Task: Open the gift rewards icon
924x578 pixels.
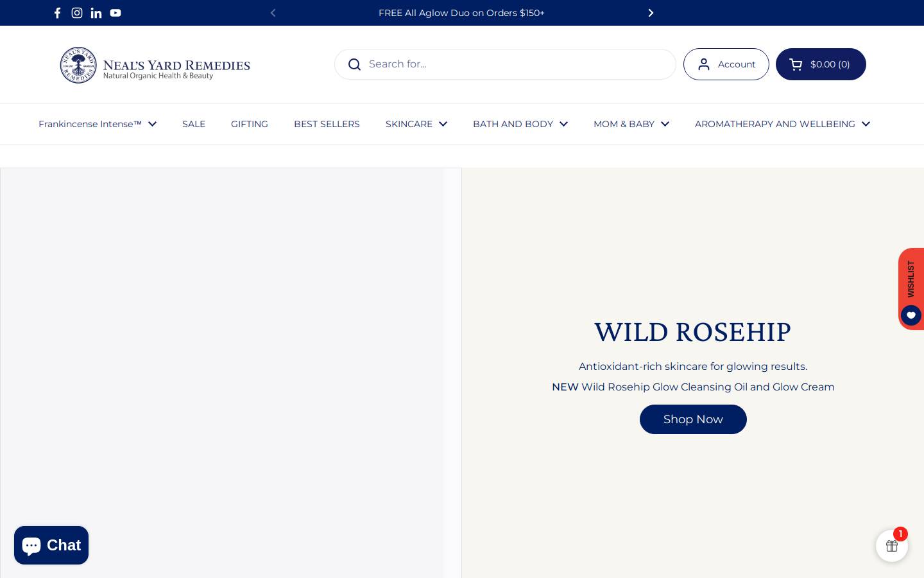Action: tap(892, 546)
